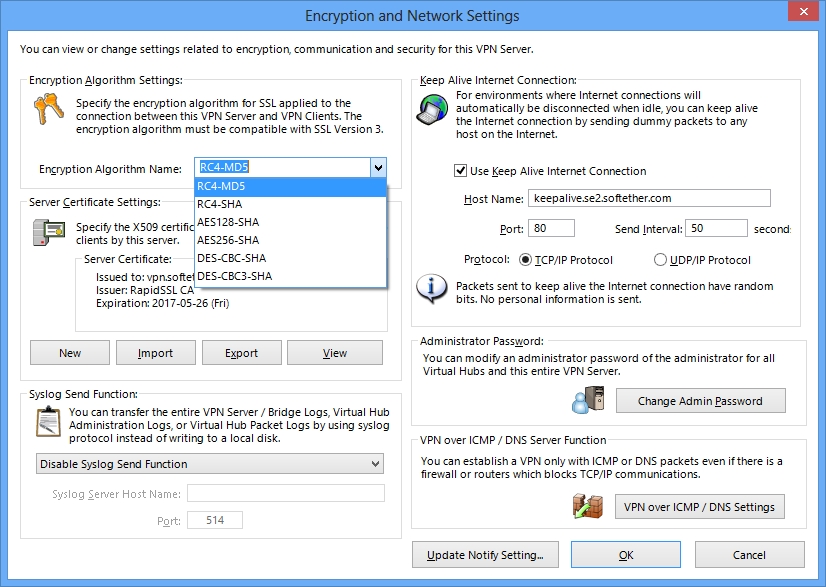Click the Import certificate button

pyautogui.click(x=155, y=353)
